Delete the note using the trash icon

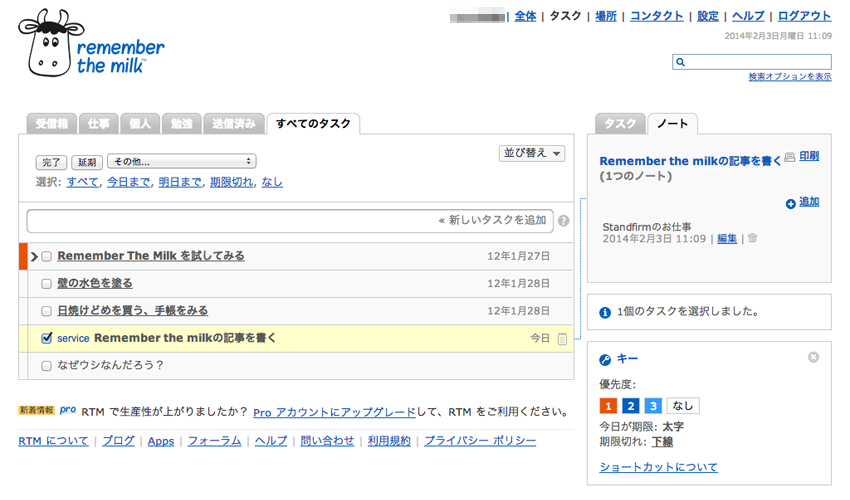click(752, 238)
